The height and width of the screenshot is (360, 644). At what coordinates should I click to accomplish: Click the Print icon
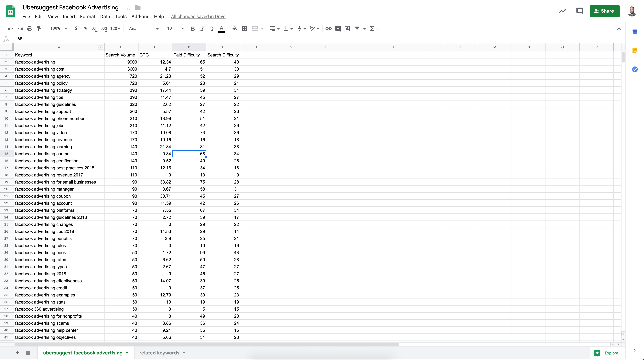(x=30, y=29)
